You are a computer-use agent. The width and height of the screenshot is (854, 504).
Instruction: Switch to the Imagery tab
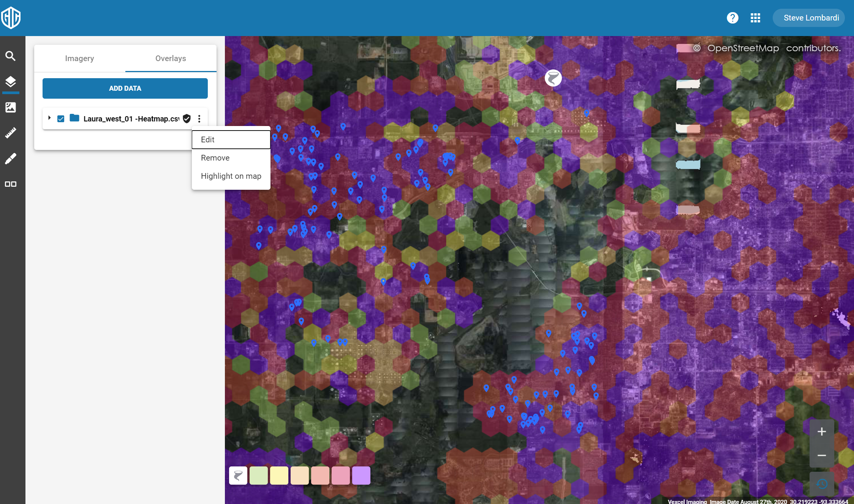[x=79, y=58]
